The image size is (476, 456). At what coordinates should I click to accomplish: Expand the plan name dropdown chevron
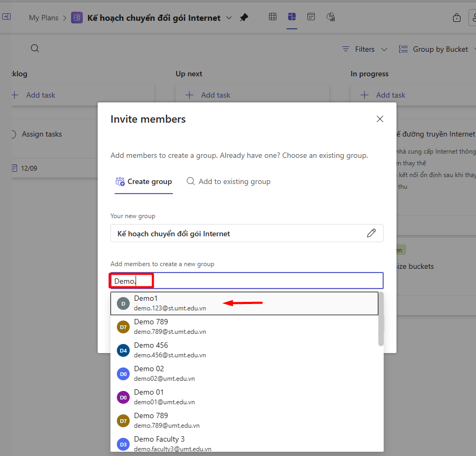click(229, 18)
